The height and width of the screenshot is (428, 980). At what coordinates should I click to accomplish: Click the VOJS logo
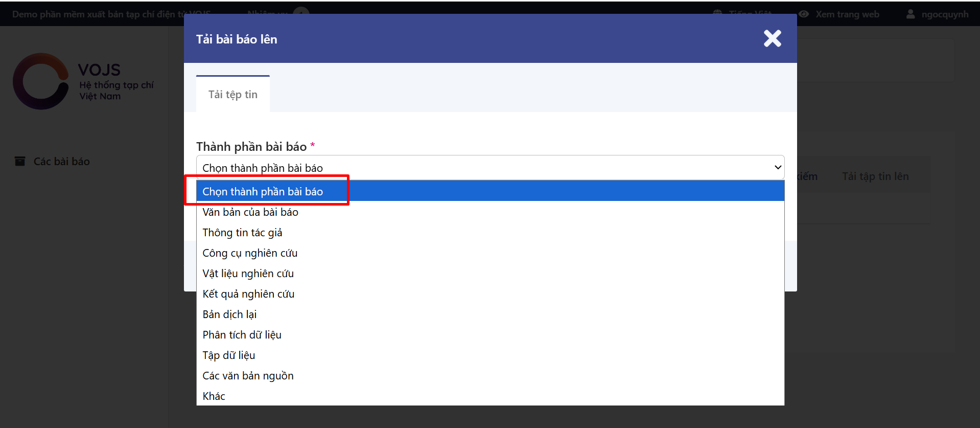click(x=41, y=81)
